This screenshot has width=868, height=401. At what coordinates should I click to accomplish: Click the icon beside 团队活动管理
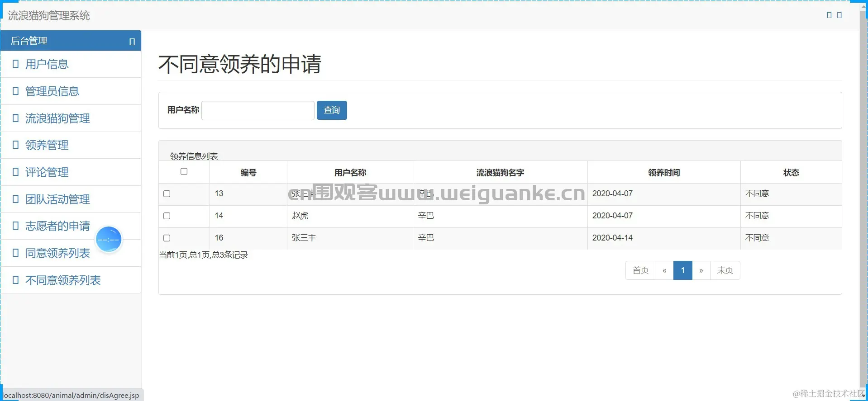pos(15,199)
